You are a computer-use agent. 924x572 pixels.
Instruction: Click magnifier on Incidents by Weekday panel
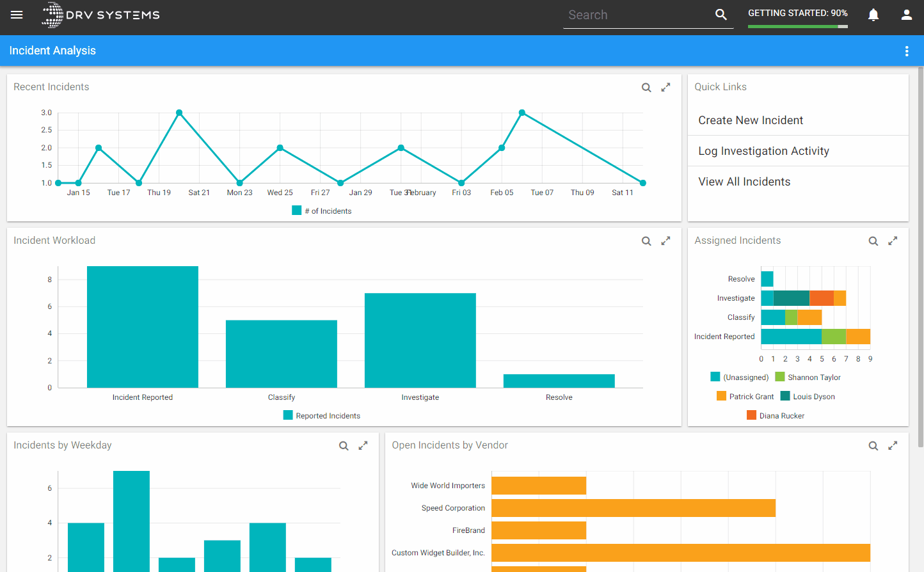(x=344, y=446)
